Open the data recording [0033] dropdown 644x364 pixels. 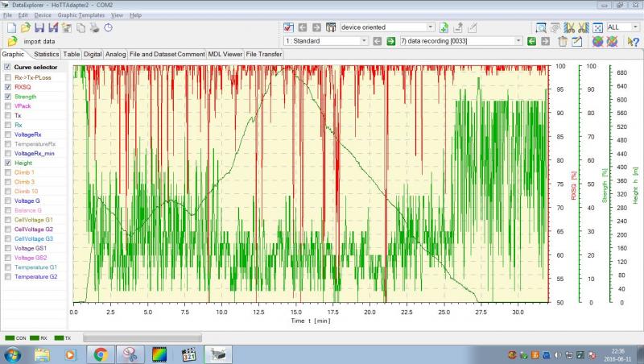[519, 41]
